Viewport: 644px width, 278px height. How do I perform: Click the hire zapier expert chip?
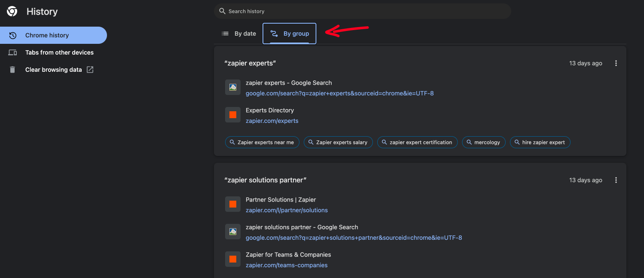coord(540,142)
